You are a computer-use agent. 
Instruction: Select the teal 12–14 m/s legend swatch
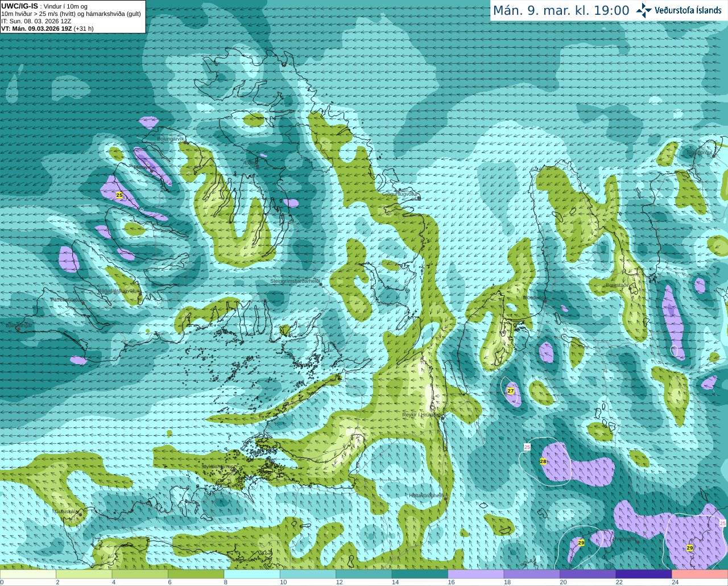click(364, 574)
